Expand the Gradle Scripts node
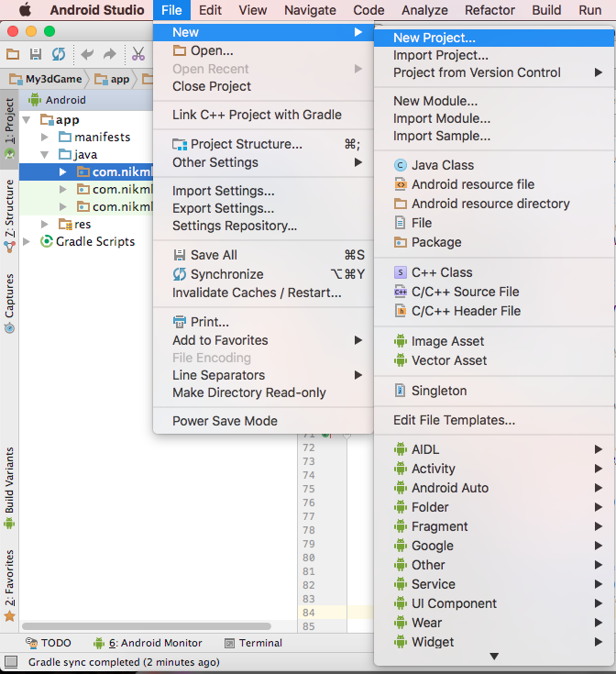This screenshot has width=616, height=674. point(27,241)
